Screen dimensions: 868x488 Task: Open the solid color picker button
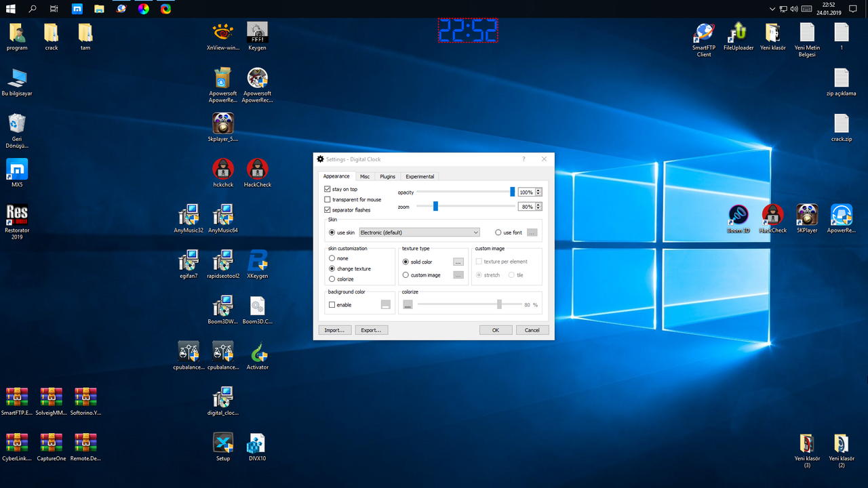pos(458,262)
